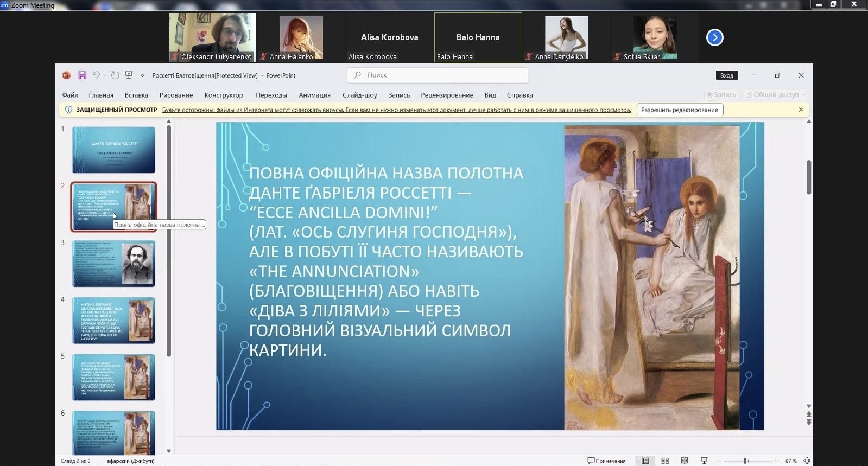The image size is (868, 466).
Task: Click the Вход sign-in button
Action: point(726,75)
